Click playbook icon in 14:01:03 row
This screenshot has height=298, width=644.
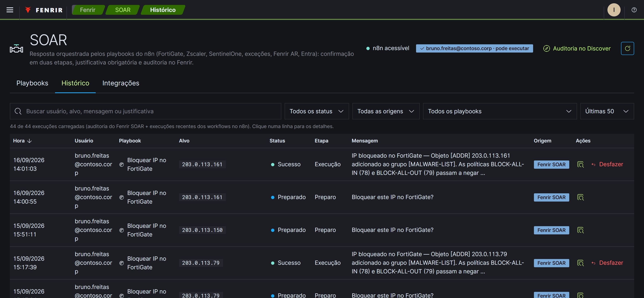[122, 164]
